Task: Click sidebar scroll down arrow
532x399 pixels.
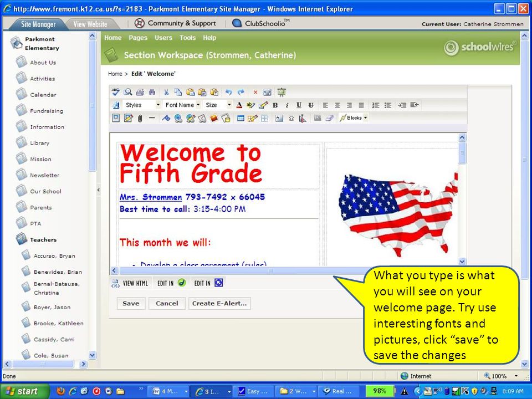Action: point(93,355)
